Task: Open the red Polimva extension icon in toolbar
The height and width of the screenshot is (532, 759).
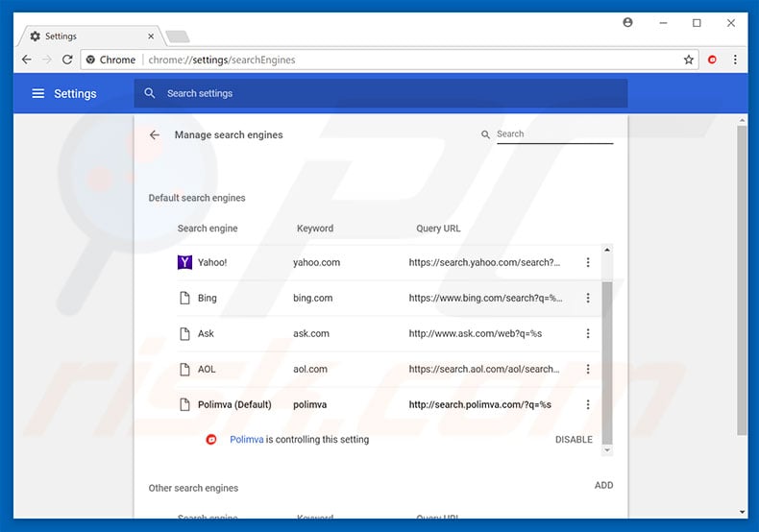Action: pos(712,60)
